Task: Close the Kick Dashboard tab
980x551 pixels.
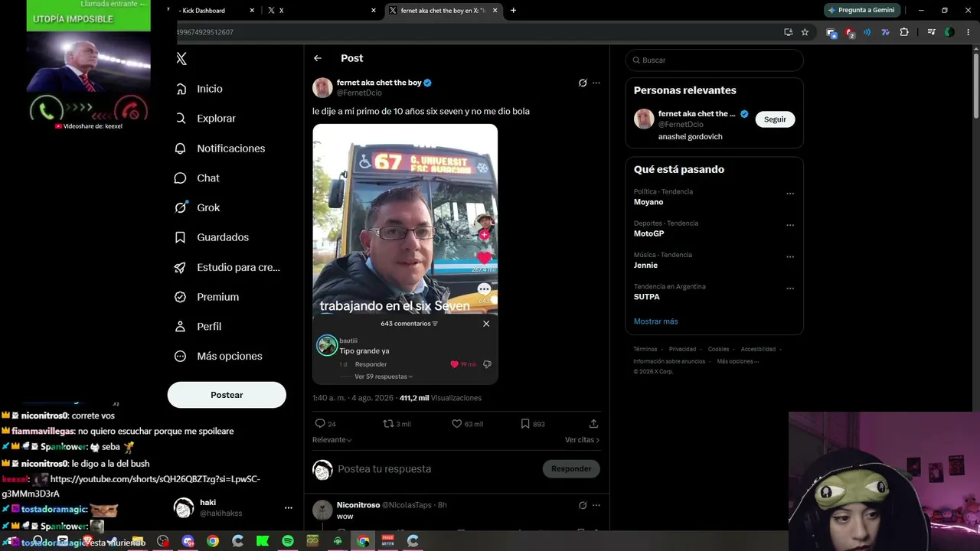Action: click(x=252, y=11)
